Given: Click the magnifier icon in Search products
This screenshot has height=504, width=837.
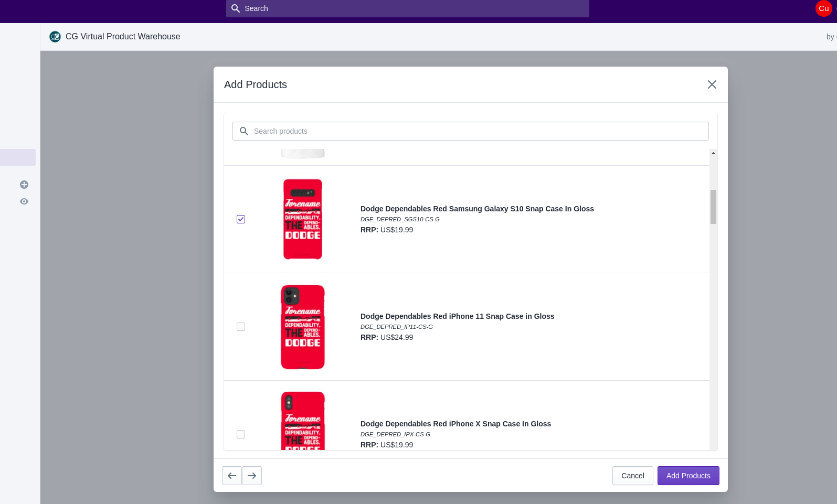Looking at the screenshot, I should (244, 131).
